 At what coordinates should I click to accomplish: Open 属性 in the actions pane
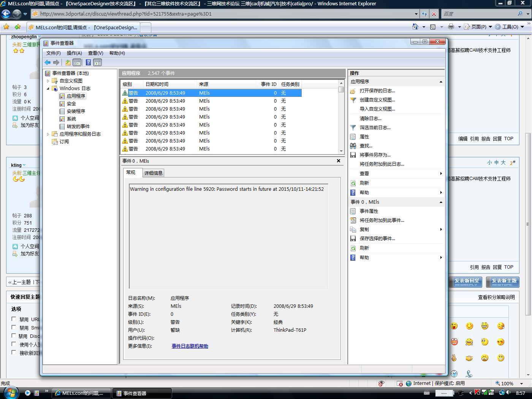coord(364,137)
